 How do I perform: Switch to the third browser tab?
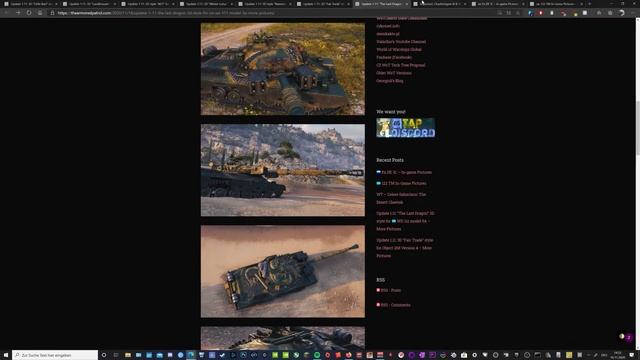[x=147, y=4]
